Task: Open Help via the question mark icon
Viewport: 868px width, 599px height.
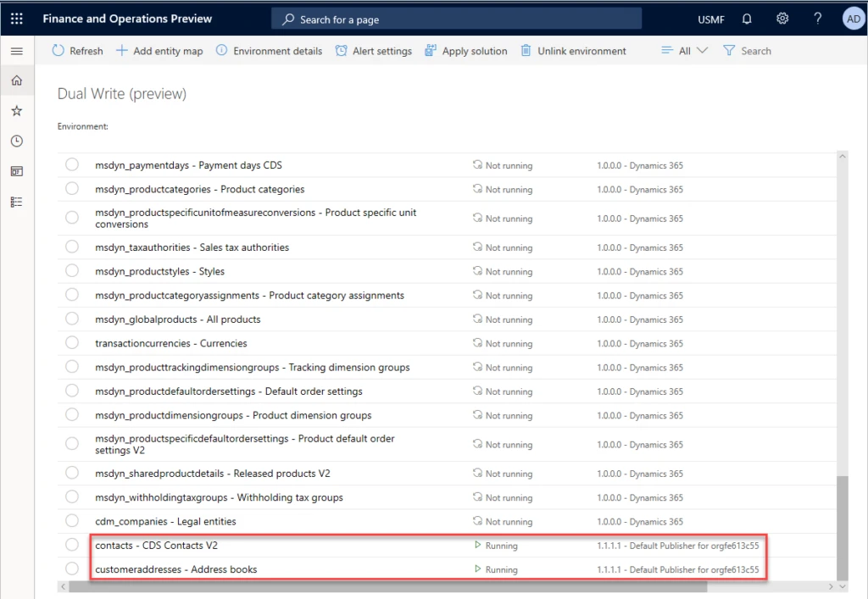Action: pos(816,18)
